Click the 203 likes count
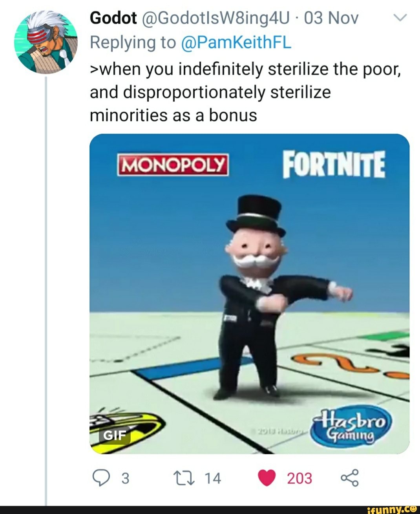 299,478
